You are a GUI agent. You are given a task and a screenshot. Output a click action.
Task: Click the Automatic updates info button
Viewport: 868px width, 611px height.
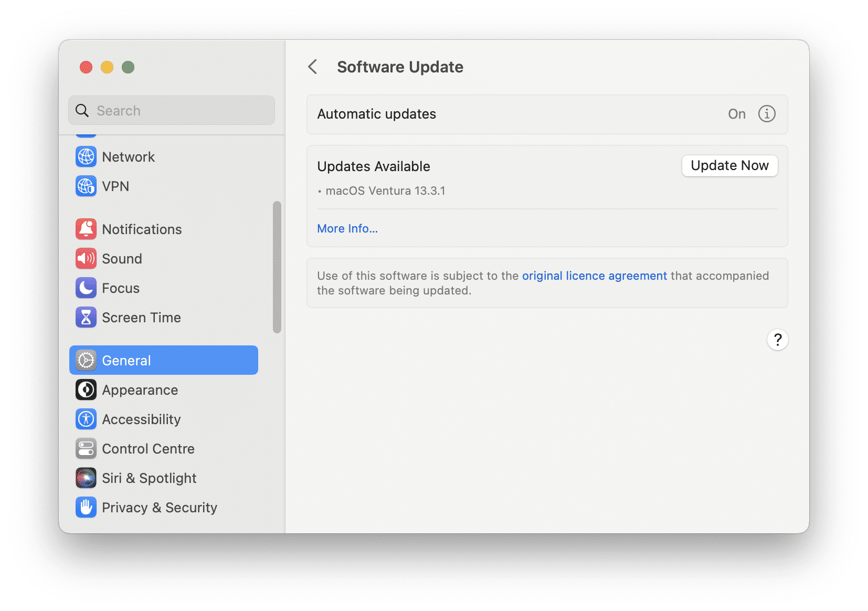pos(766,114)
